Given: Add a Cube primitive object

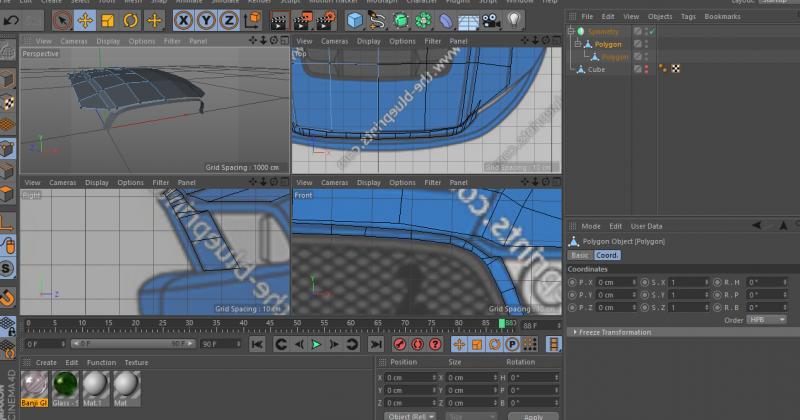Looking at the screenshot, I should (355, 20).
